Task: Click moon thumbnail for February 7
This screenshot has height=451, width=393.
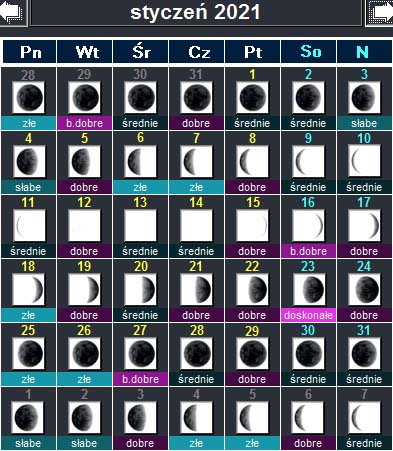Action: coord(364,418)
